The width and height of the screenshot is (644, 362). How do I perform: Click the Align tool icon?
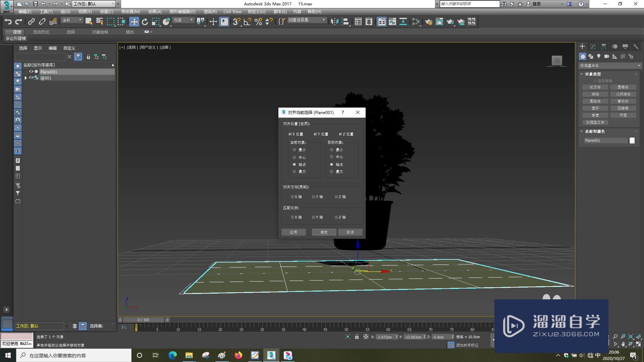[x=345, y=22]
